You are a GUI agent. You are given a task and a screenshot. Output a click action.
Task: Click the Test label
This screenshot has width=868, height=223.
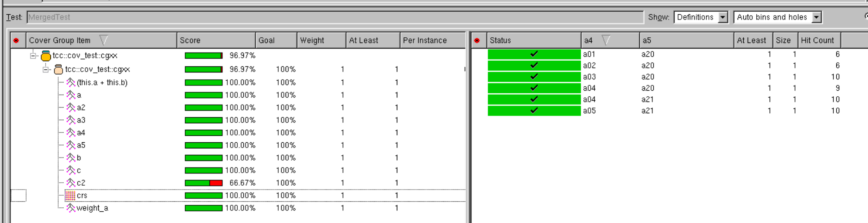[14, 17]
